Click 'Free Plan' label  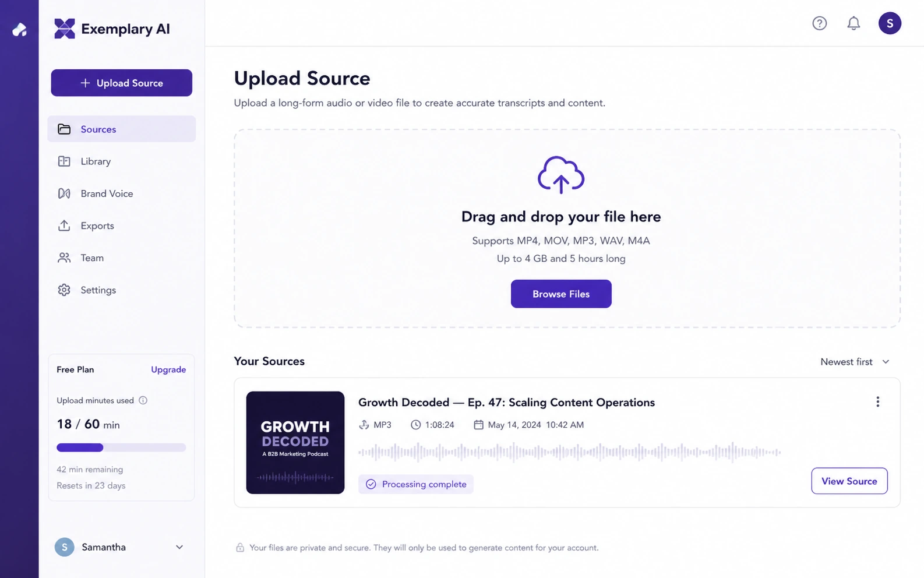[x=75, y=369]
